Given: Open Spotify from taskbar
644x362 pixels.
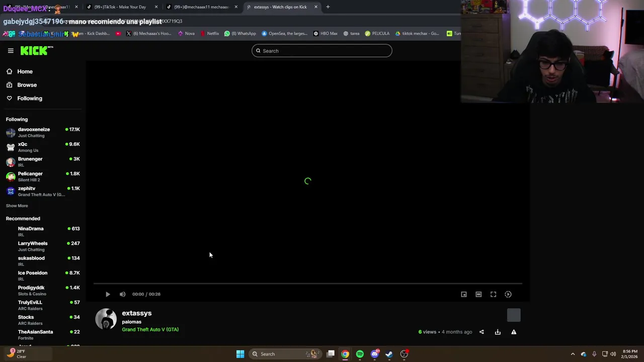Looking at the screenshot, I should (360, 354).
